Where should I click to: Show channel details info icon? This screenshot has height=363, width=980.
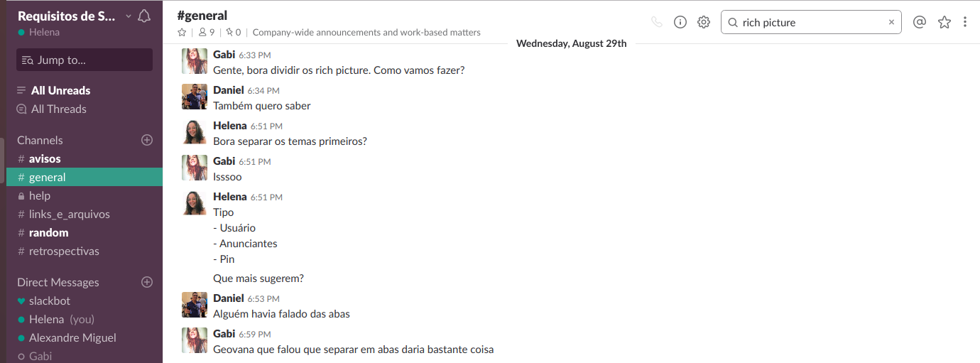(x=680, y=22)
